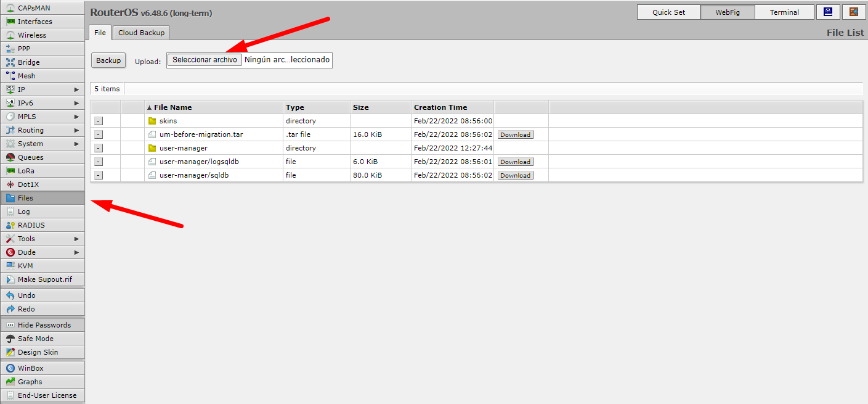Toggle Hide Passwords option
Viewport: 868px width, 404px height.
tap(43, 325)
